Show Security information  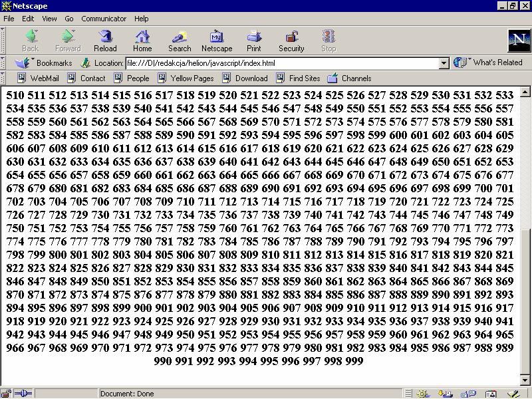(x=291, y=41)
